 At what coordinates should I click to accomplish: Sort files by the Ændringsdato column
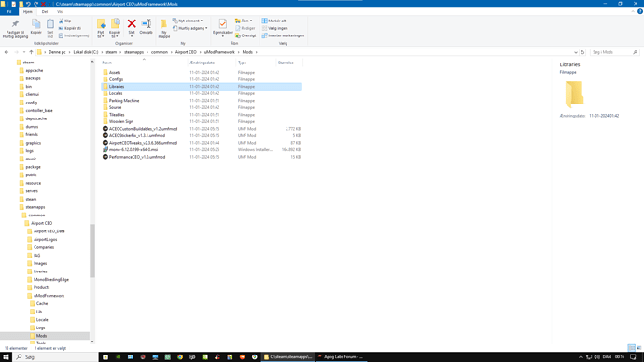pyautogui.click(x=203, y=63)
